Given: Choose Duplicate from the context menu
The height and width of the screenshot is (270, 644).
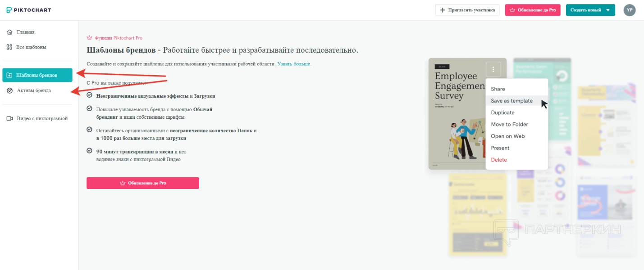Looking at the screenshot, I should click(502, 112).
